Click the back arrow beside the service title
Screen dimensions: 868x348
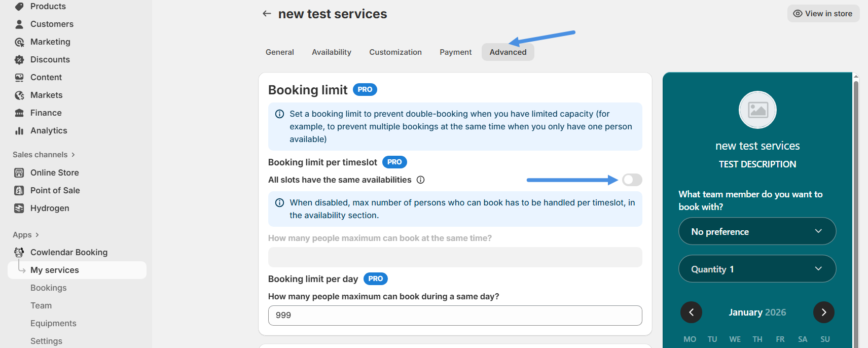coord(267,14)
